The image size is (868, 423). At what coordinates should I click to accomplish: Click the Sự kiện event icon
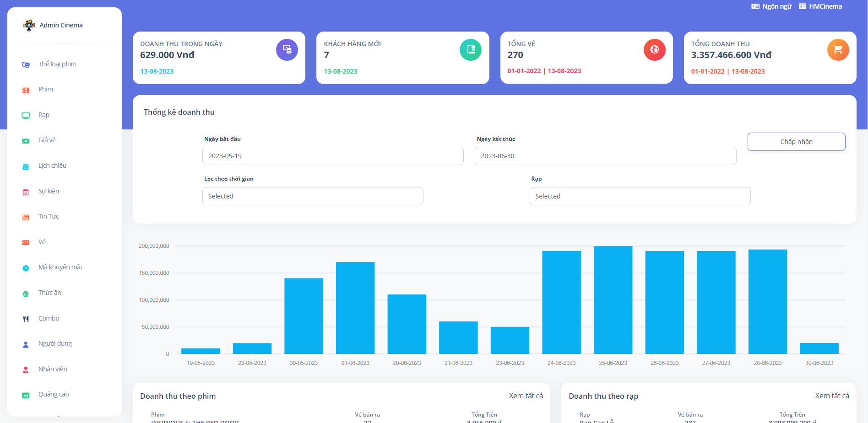[x=26, y=192]
